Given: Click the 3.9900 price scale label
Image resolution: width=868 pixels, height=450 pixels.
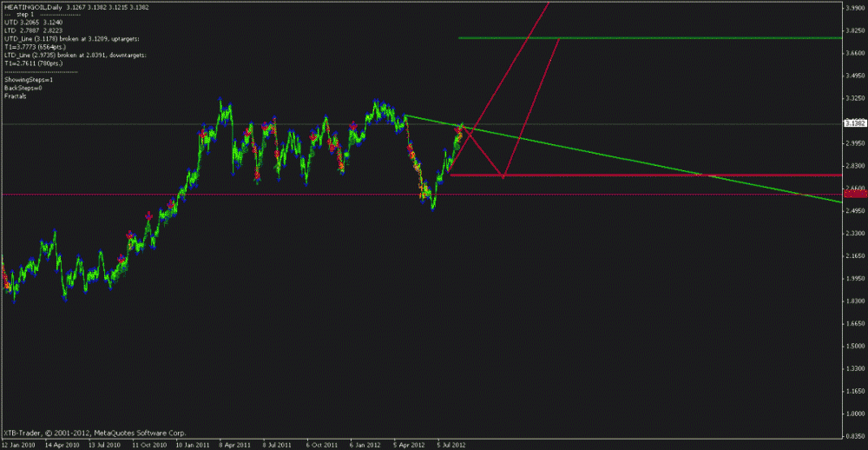Looking at the screenshot, I should [x=854, y=8].
